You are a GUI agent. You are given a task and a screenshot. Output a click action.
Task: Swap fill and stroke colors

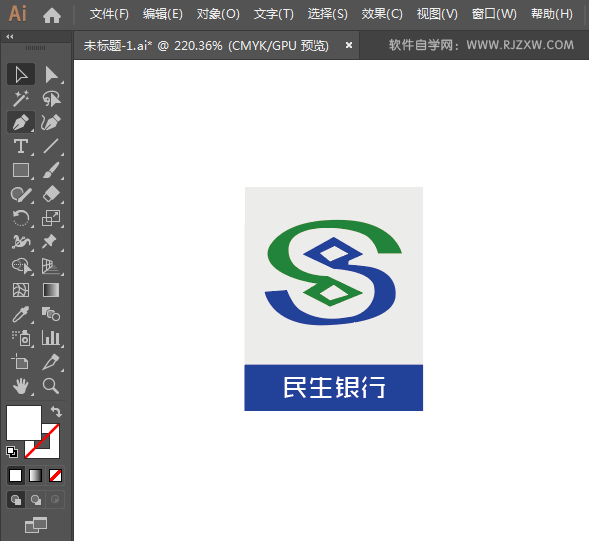[56, 412]
